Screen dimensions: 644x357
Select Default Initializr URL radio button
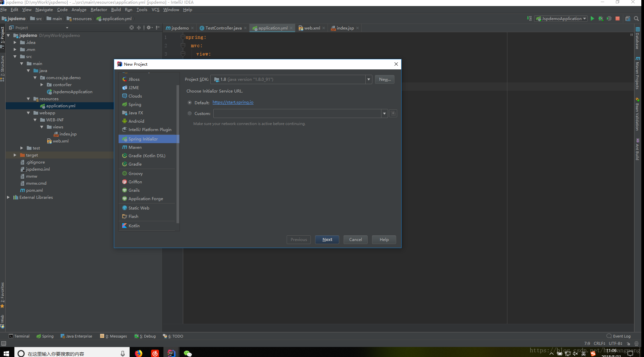coord(190,103)
